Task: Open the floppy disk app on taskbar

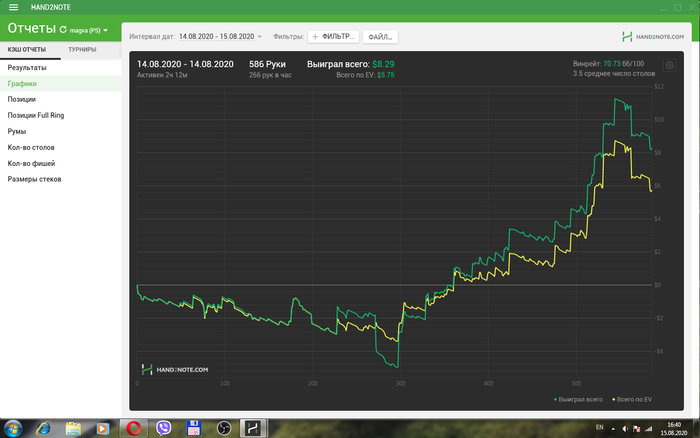Action: pos(193,429)
